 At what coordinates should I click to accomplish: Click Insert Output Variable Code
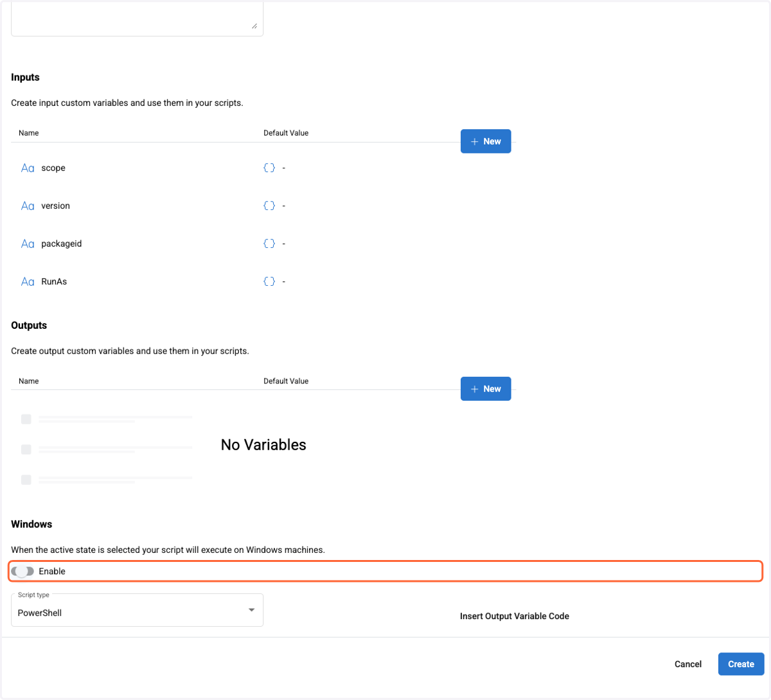click(x=515, y=616)
